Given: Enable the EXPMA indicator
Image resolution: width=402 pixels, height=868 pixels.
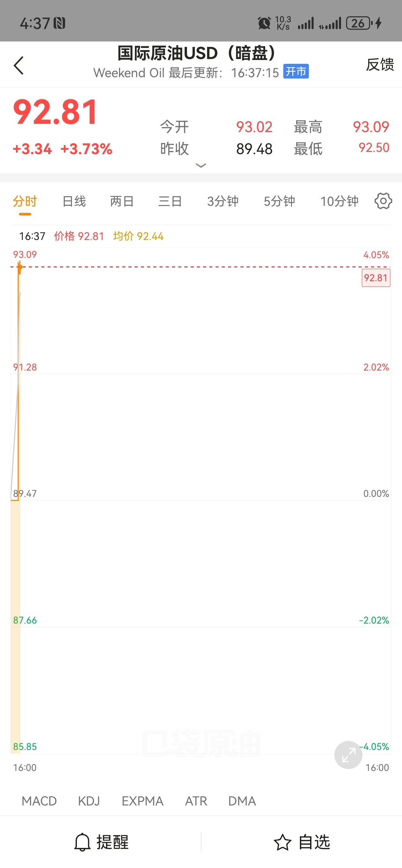Looking at the screenshot, I should coord(143,801).
